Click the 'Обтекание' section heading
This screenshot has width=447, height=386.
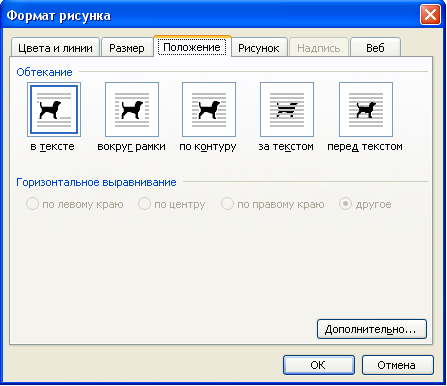(44, 72)
